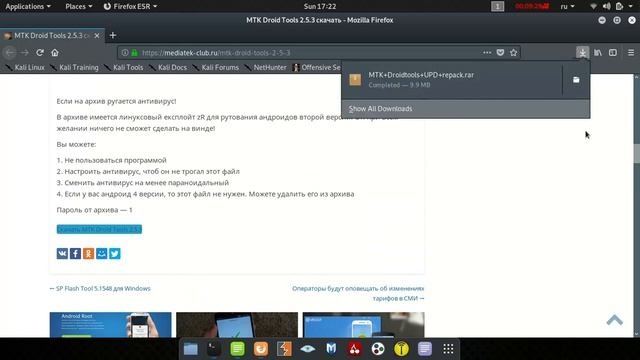Open Kali Training bookmark
Image resolution: width=640 pixels, height=360 pixels.
74,67
